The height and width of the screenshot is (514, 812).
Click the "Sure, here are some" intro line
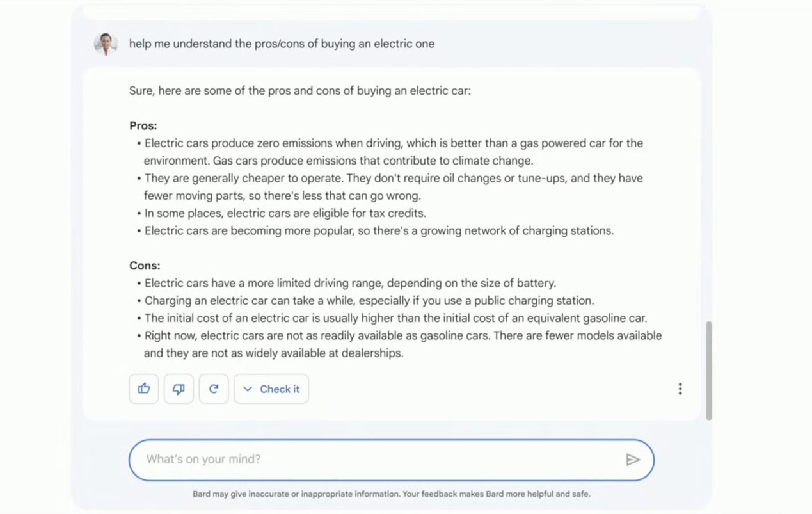(x=299, y=91)
